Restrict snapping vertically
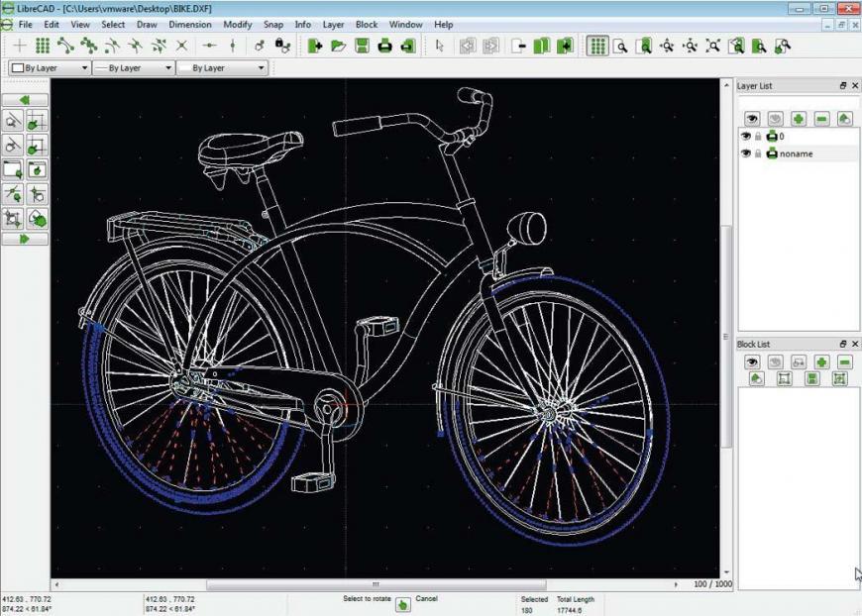The image size is (862, 616). (233, 46)
